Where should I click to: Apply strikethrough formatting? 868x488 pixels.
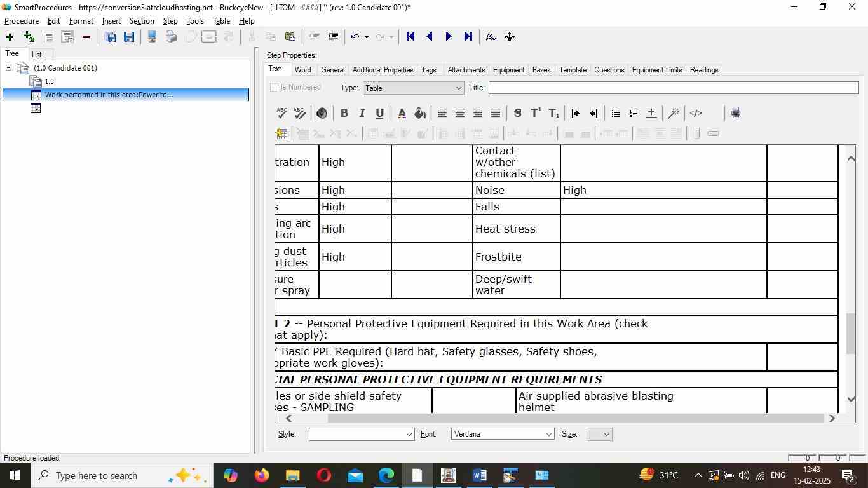[x=517, y=113]
